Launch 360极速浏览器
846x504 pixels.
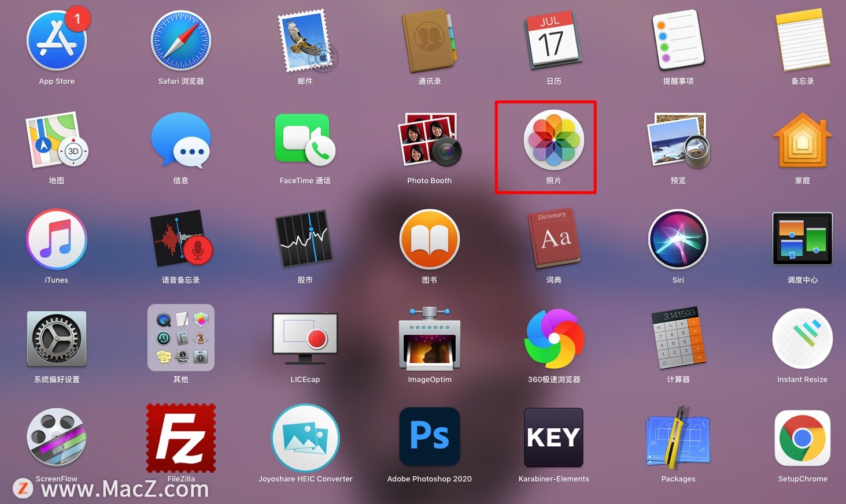pos(554,339)
